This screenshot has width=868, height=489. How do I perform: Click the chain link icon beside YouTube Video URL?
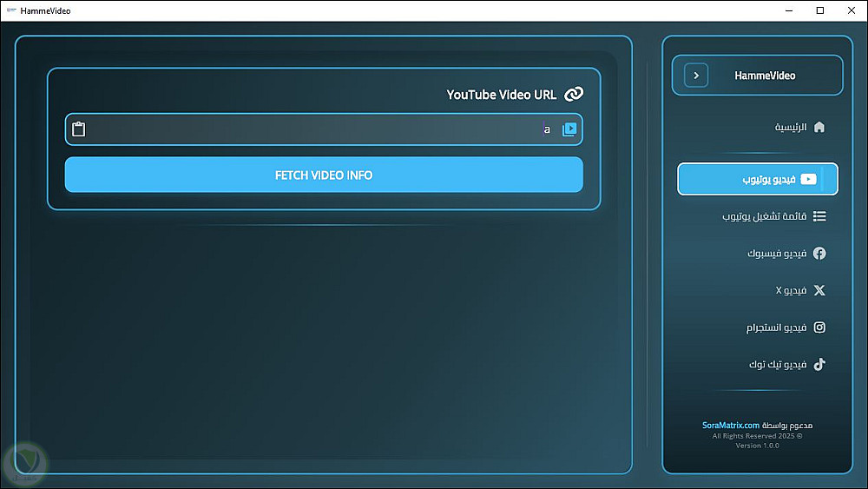[574, 94]
